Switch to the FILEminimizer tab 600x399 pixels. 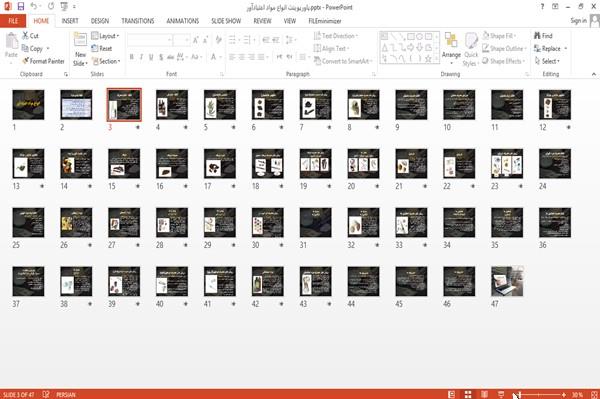pyautogui.click(x=325, y=21)
